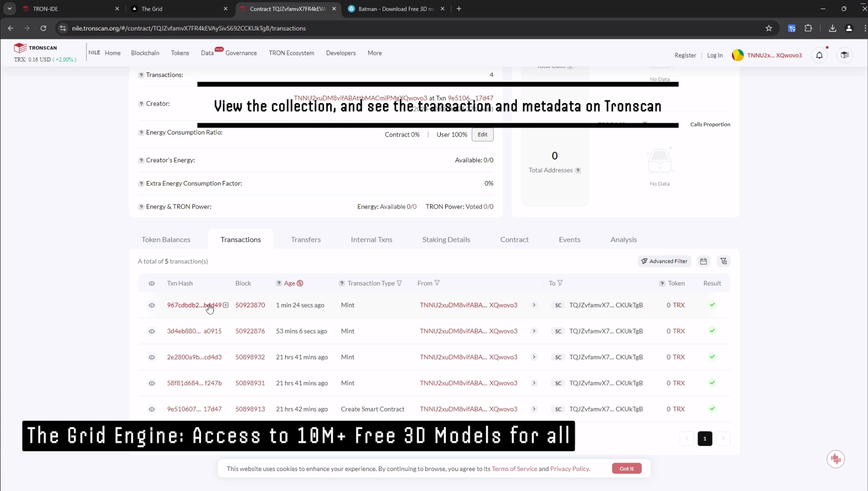Open Governance nav menu

pos(241,53)
